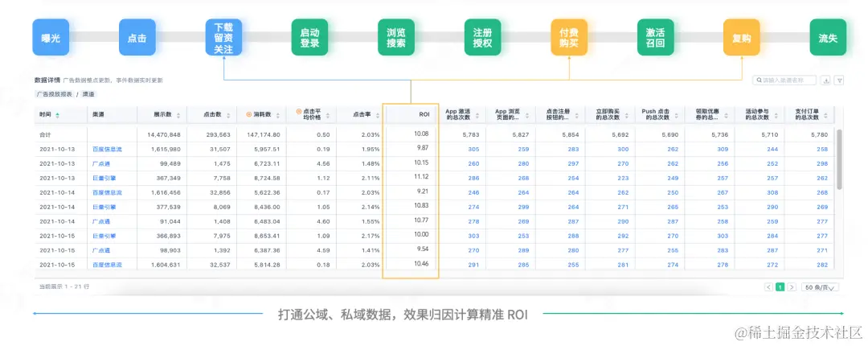This screenshot has height=346, width=868.
Task: Sort by 时间 column arrow
Action: coord(58,115)
